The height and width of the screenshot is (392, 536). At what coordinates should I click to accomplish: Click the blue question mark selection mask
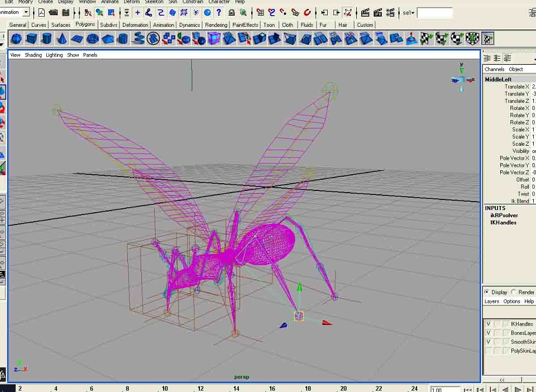pos(219,13)
